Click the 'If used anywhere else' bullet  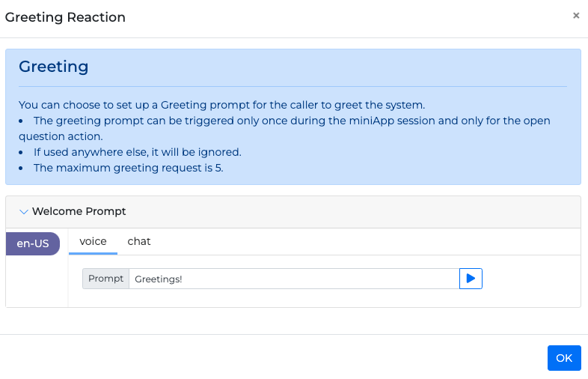137,152
